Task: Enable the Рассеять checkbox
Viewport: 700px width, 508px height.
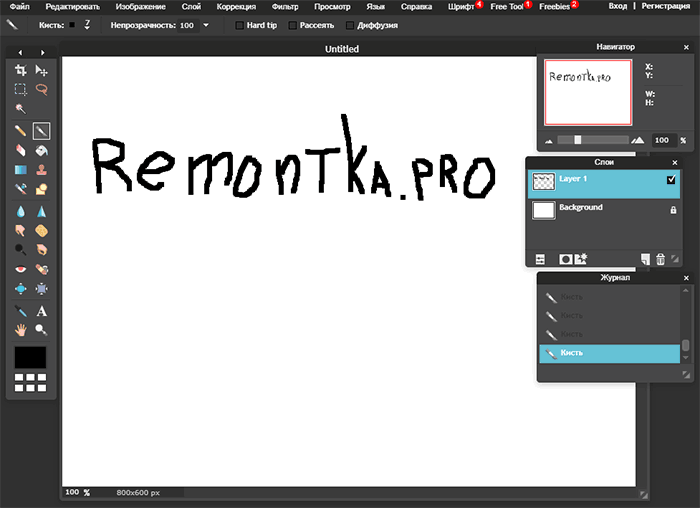Action: pos(293,25)
